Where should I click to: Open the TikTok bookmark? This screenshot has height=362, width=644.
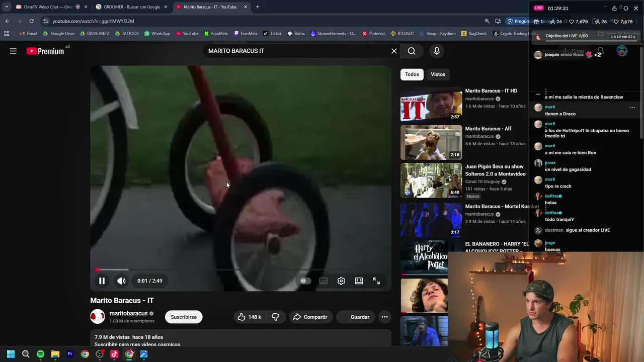coord(272,34)
